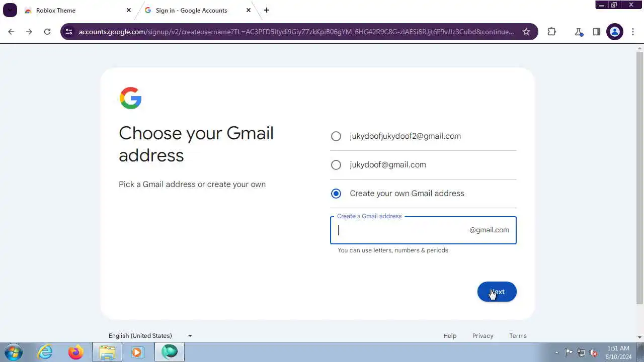Screen dimensions: 644x362
Task: Open the tab search dropdown in Chrome
Action: tap(10, 10)
